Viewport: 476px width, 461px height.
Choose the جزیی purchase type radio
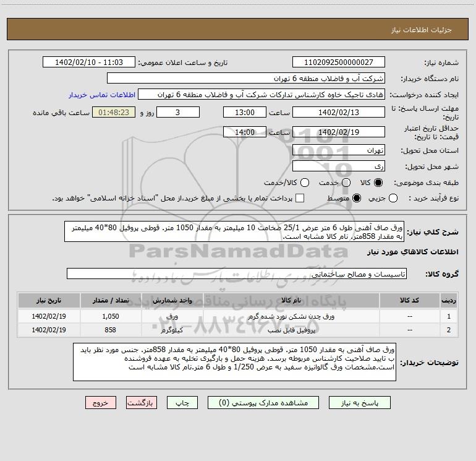click(x=393, y=198)
